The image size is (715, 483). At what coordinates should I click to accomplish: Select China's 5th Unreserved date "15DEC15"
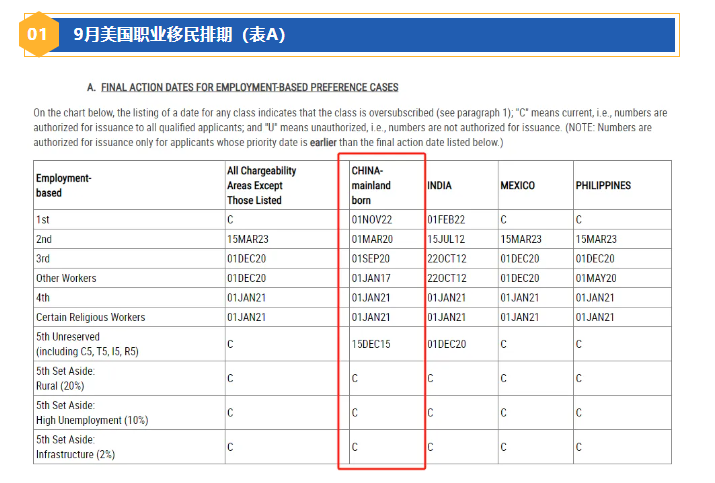point(371,344)
